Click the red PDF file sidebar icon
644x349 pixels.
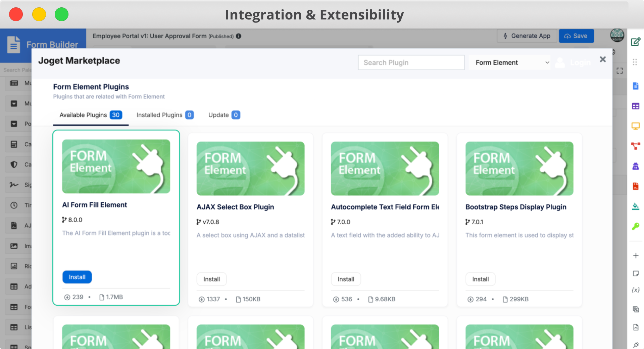635,186
